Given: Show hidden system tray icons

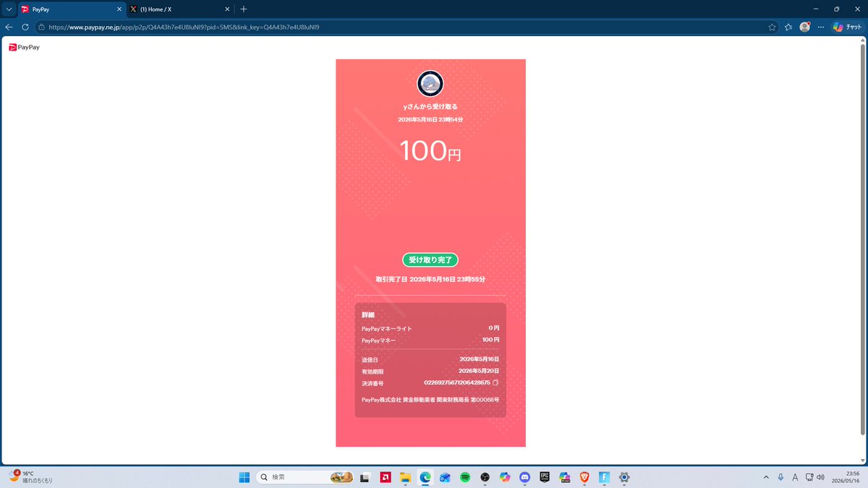Looking at the screenshot, I should pos(766,477).
